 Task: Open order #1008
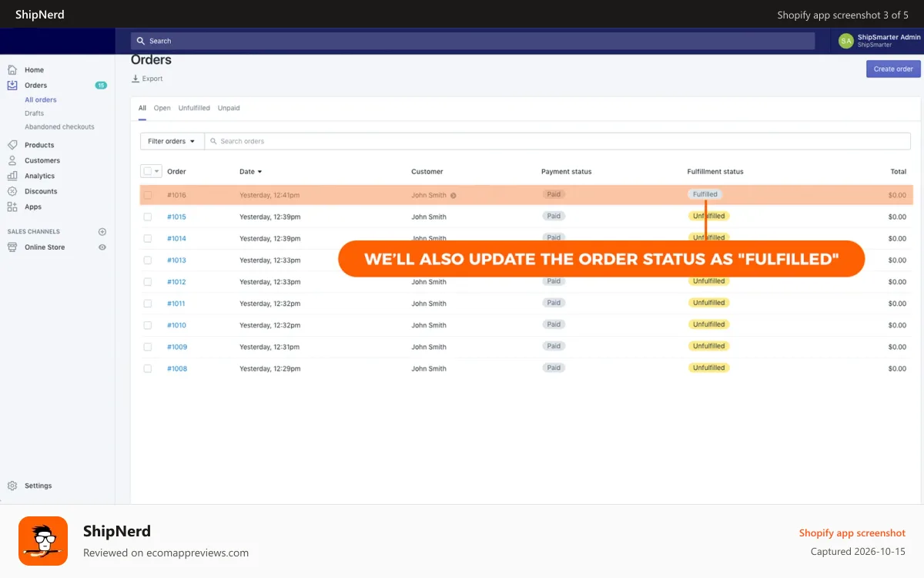tap(177, 368)
